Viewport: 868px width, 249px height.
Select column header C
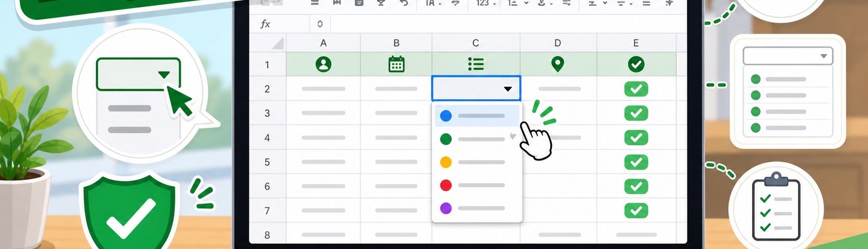476,43
